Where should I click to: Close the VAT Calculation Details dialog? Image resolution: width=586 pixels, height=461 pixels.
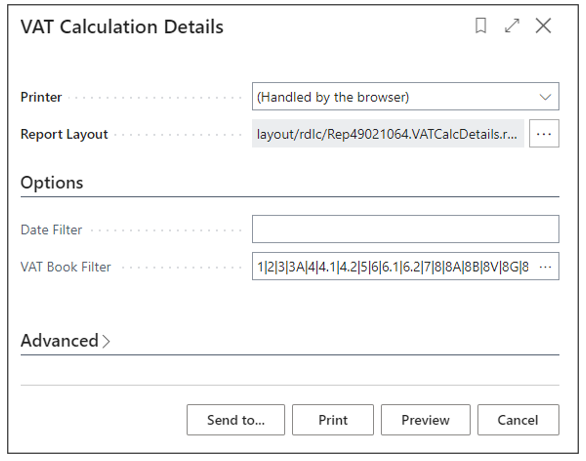[x=543, y=26]
